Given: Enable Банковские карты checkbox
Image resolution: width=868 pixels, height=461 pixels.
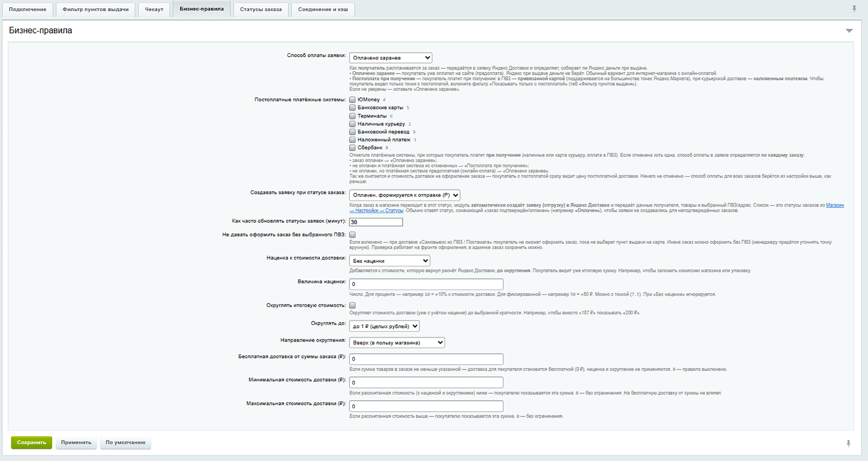Looking at the screenshot, I should [x=352, y=108].
